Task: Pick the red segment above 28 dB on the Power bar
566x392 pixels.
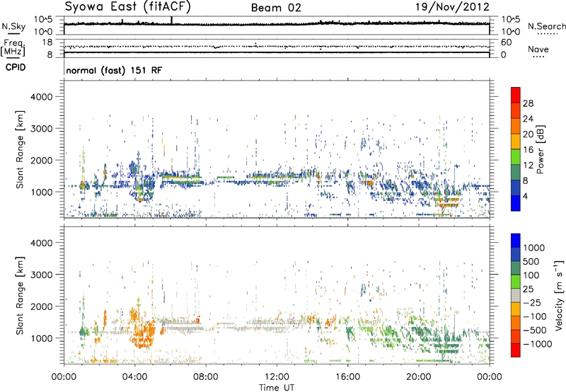Action: [x=516, y=95]
